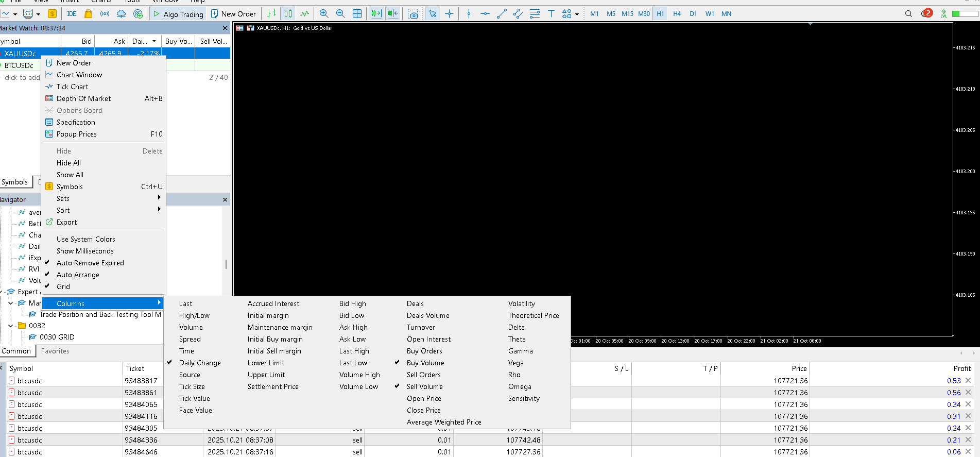The width and height of the screenshot is (980, 457).
Task: Collapse the 0032 folder in Navigator
Action: [10, 326]
